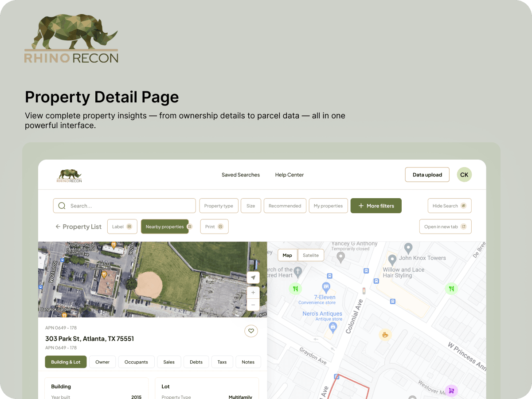532x399 pixels.
Task: Click the Hide Search button
Action: (x=450, y=206)
